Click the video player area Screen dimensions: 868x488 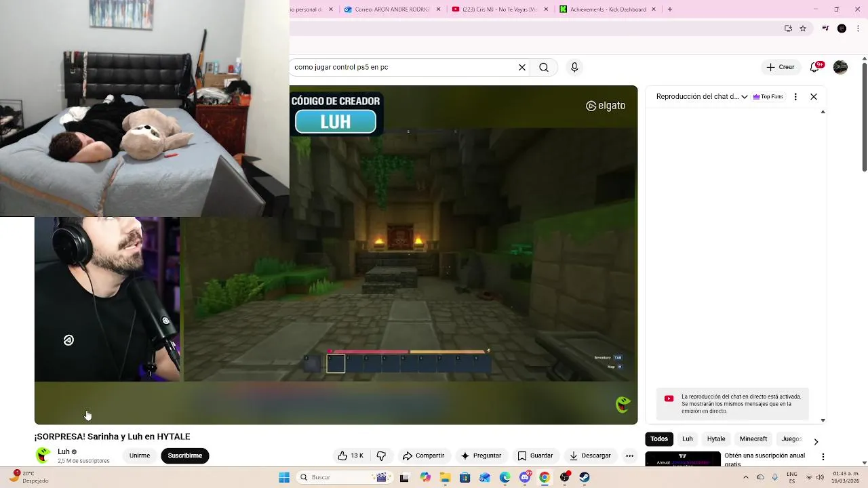[x=336, y=255]
